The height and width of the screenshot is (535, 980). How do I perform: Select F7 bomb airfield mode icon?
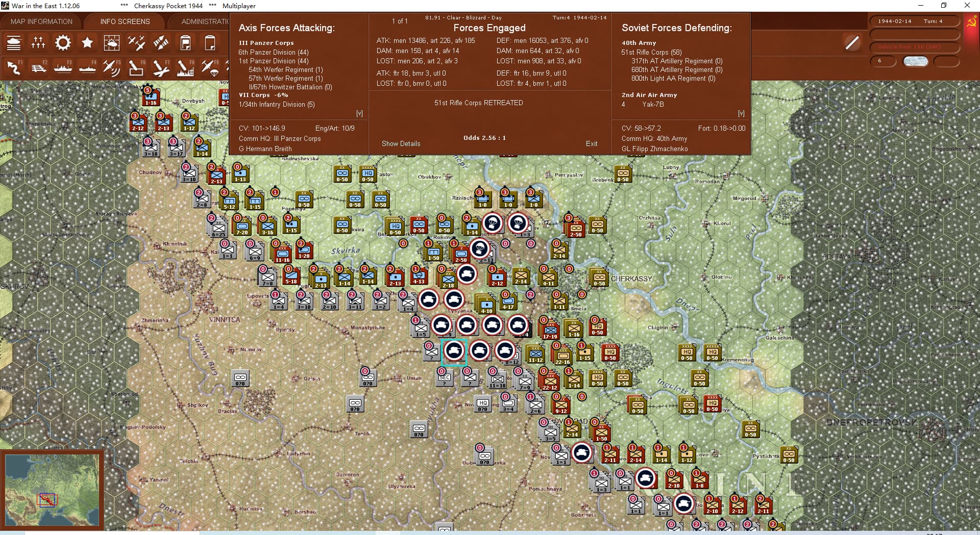click(161, 67)
